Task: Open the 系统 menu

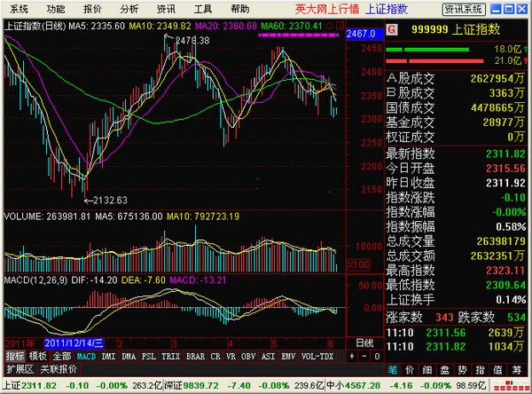Action: point(20,8)
